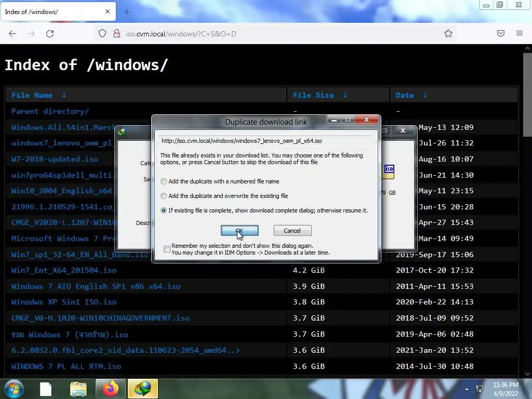Click the duplicate URL text field

[265, 141]
